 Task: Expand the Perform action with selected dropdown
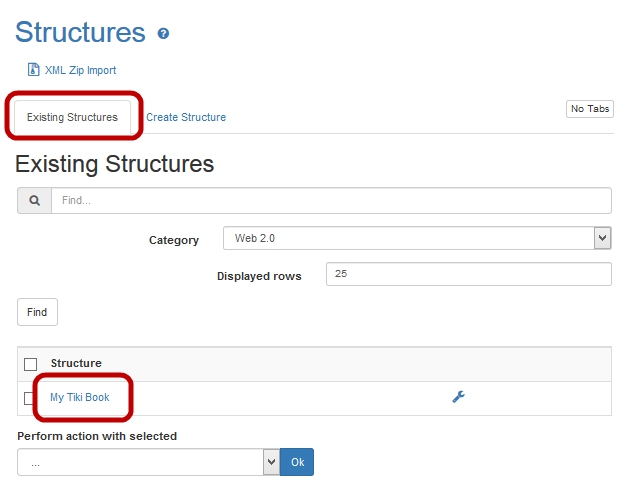click(x=148, y=462)
